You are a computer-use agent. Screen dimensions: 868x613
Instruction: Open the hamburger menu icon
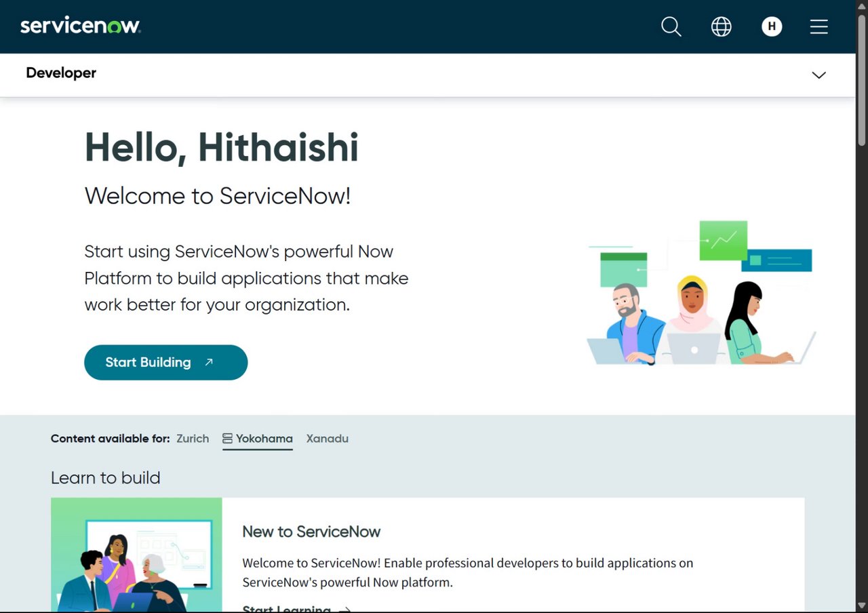819,26
